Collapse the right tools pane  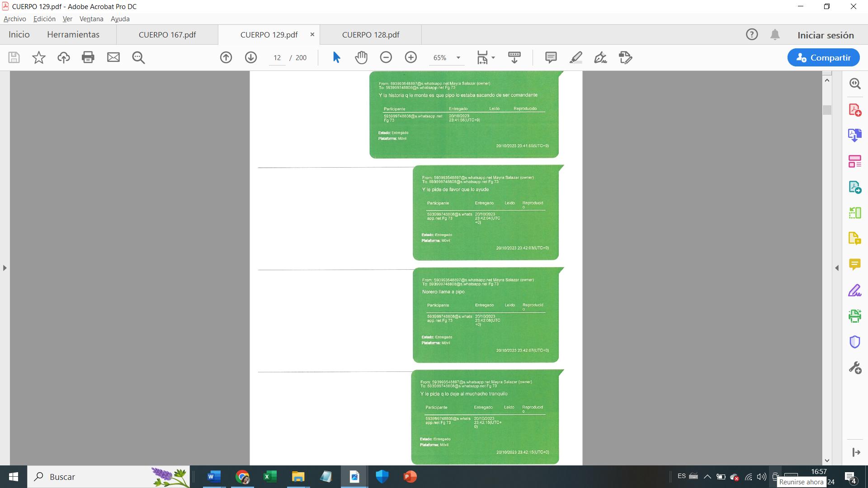coord(837,268)
